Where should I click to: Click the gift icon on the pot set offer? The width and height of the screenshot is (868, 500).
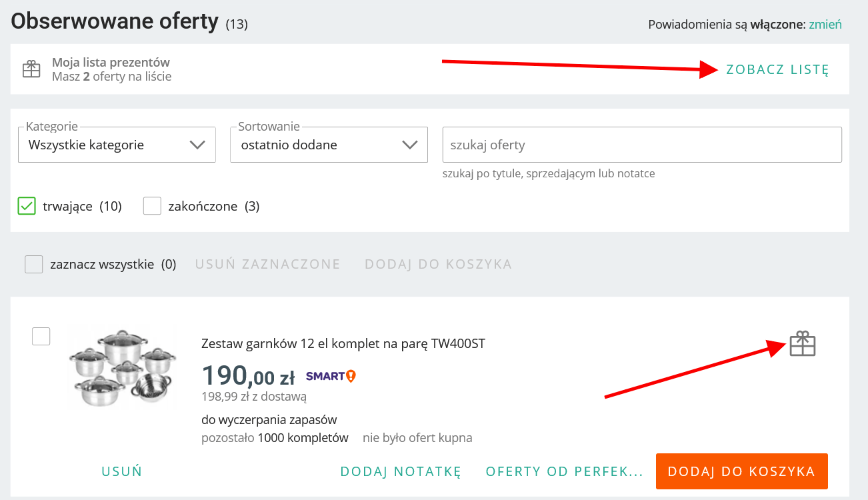(803, 344)
